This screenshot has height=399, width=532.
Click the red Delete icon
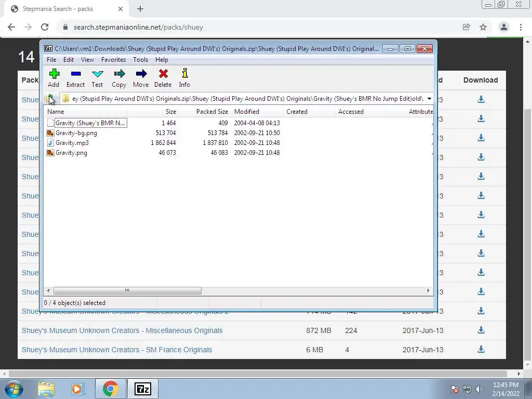tap(163, 74)
